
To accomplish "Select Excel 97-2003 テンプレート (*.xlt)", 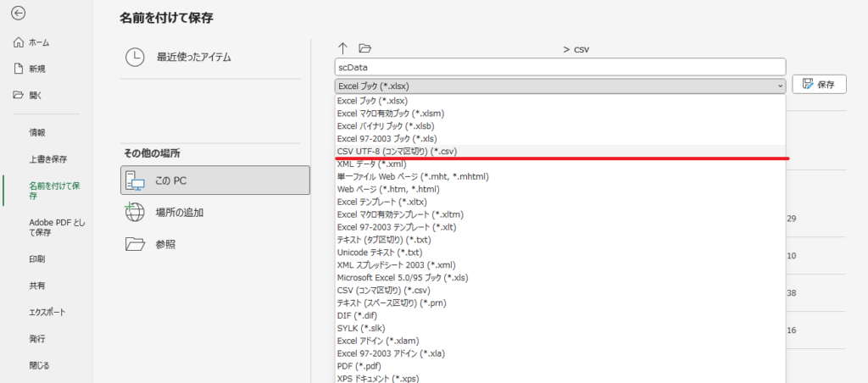I will (560, 227).
